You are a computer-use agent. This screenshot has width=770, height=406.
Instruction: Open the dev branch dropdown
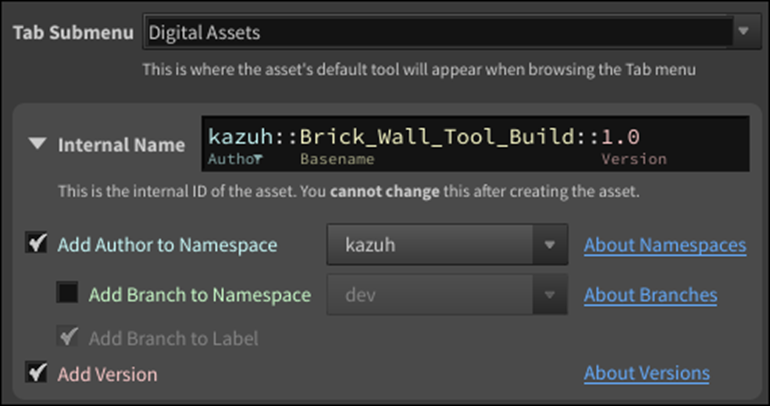tap(548, 295)
